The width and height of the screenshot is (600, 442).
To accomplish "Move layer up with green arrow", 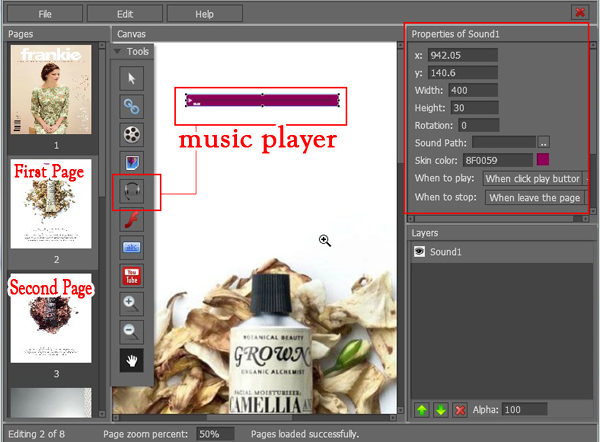I will click(x=422, y=410).
